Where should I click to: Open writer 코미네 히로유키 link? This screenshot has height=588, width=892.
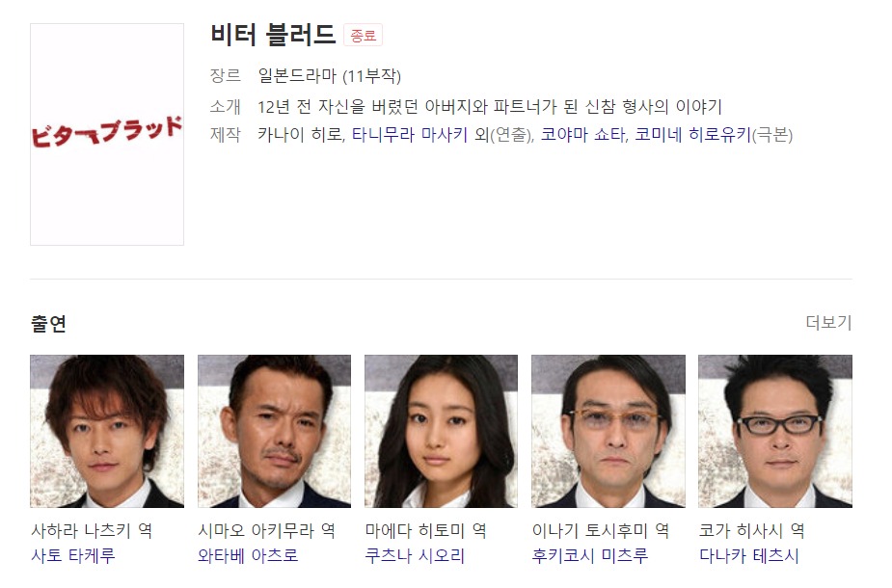click(693, 135)
